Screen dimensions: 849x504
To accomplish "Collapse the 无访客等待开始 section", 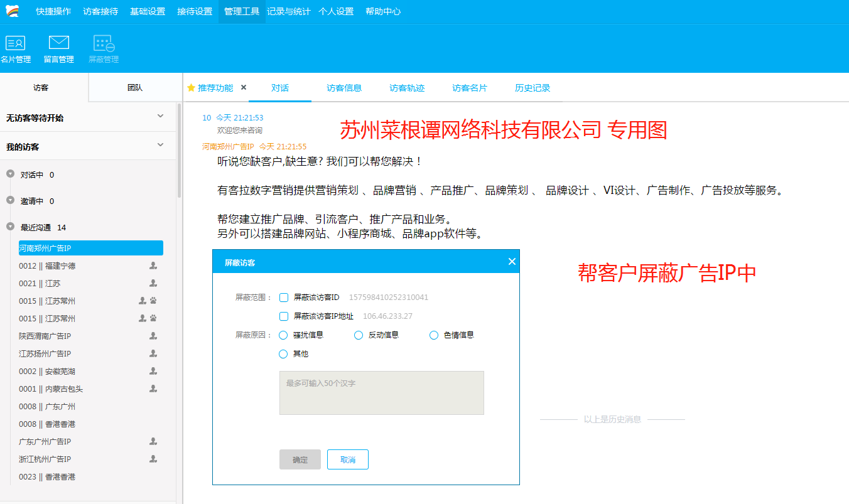I will click(x=160, y=116).
